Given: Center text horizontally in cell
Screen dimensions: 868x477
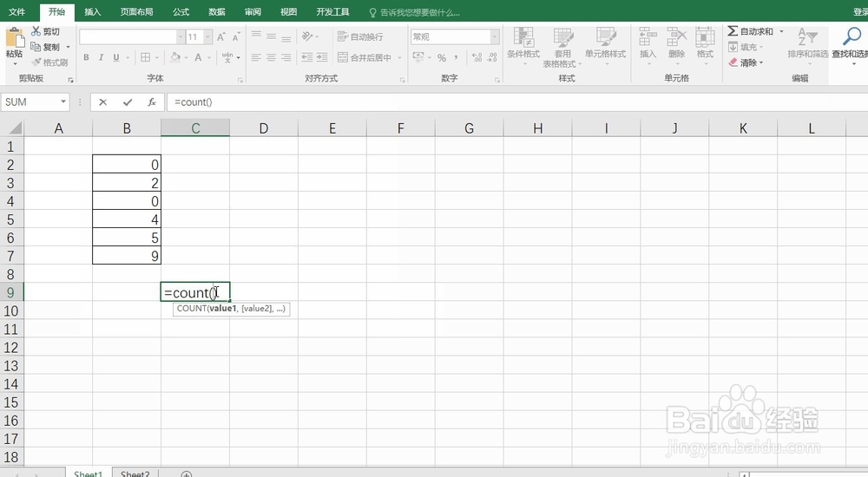Looking at the screenshot, I should pos(271,57).
